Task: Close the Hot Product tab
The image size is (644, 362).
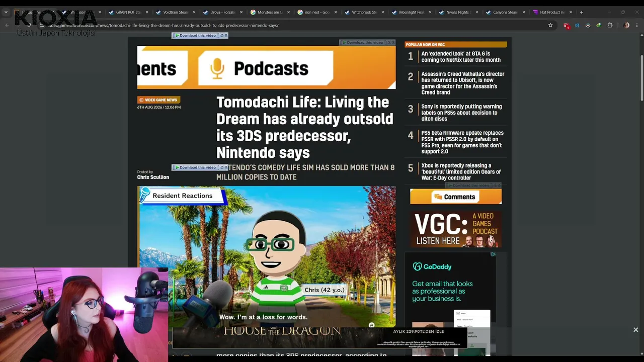Action: click(x=571, y=12)
